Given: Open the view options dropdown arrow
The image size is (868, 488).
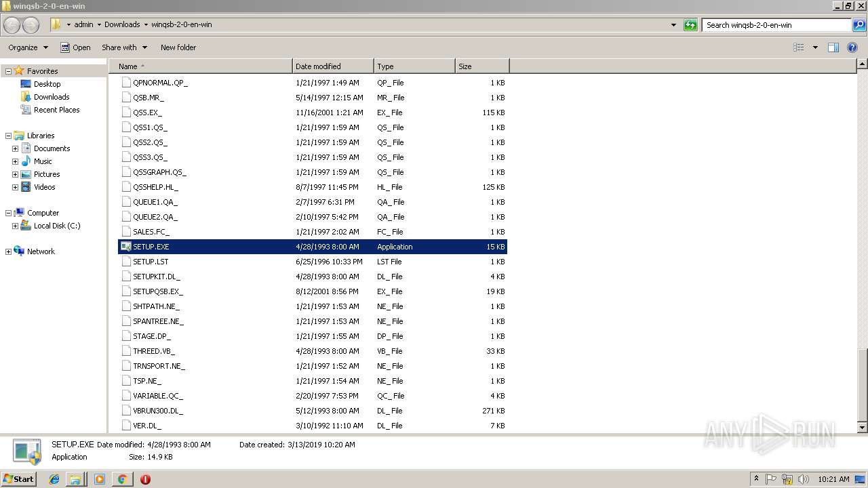Looking at the screenshot, I should [815, 47].
